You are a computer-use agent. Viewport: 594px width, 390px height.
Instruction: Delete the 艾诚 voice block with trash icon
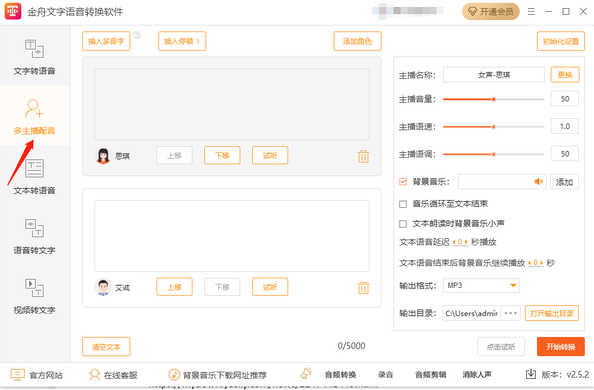coord(363,288)
